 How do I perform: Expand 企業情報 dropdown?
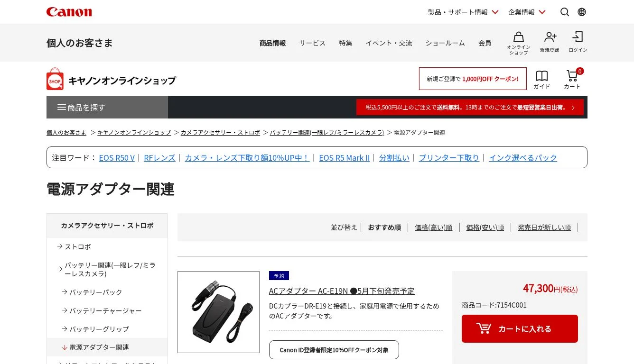tap(527, 12)
